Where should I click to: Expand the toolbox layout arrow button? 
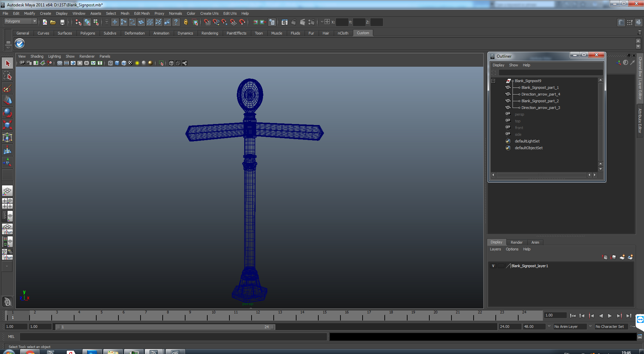coord(7,266)
